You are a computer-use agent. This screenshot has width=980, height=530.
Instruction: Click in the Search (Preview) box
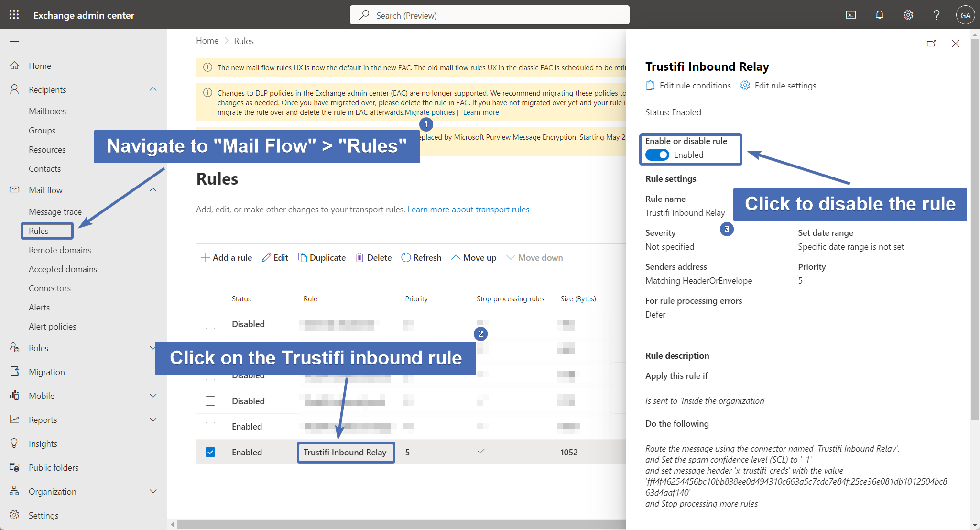pyautogui.click(x=490, y=15)
